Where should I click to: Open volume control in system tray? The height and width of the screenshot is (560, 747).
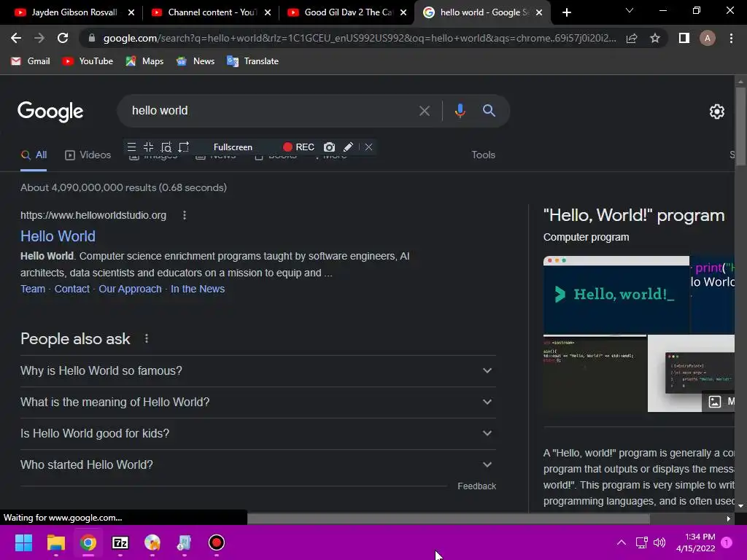[659, 542]
